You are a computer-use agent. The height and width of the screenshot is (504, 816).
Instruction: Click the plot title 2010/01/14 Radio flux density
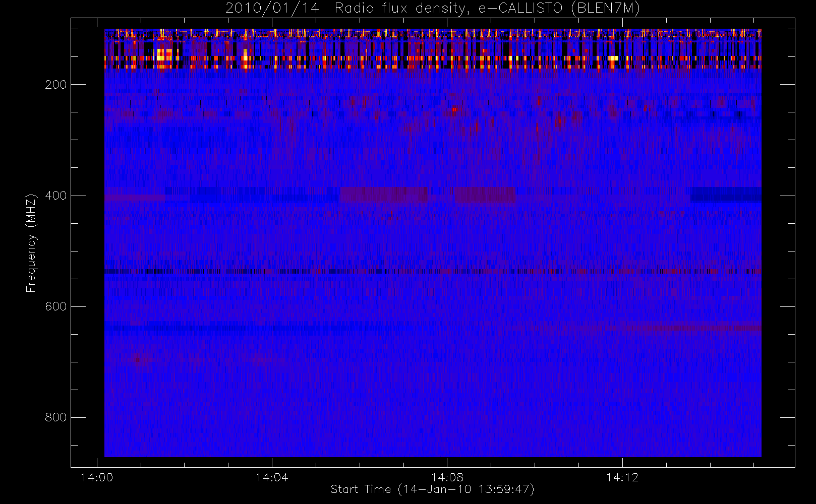pos(433,8)
